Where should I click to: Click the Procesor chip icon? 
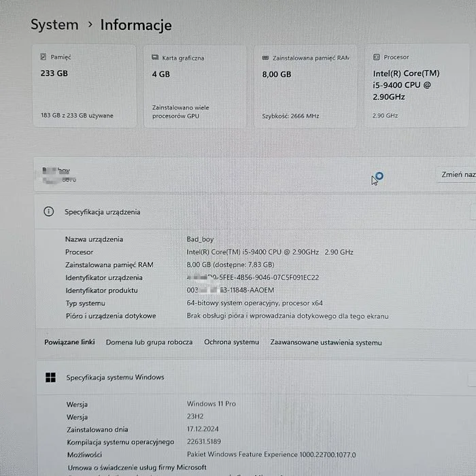[377, 57]
